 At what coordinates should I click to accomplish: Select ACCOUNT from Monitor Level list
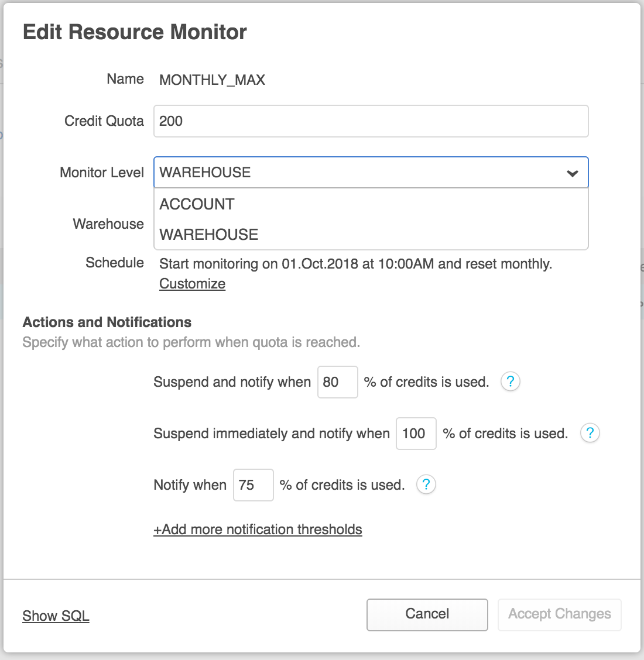click(371, 204)
